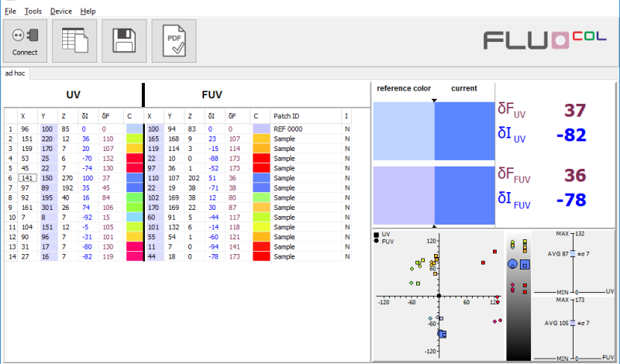Image resolution: width=620 pixels, height=364 pixels.
Task: Click the FUV section heading
Action: 212,94
